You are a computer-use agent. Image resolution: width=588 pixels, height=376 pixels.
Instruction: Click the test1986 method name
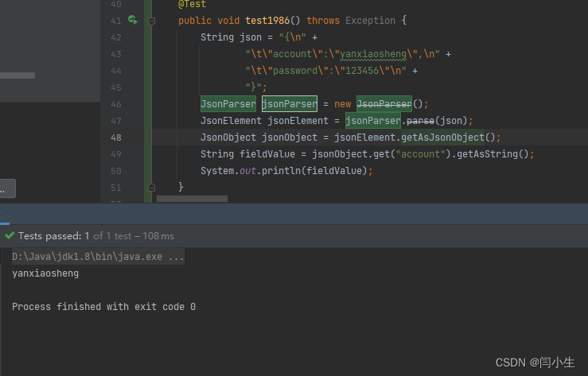click(x=267, y=20)
